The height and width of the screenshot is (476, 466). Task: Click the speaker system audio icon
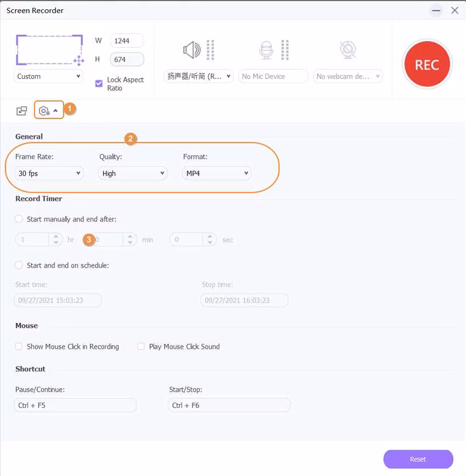[192, 50]
